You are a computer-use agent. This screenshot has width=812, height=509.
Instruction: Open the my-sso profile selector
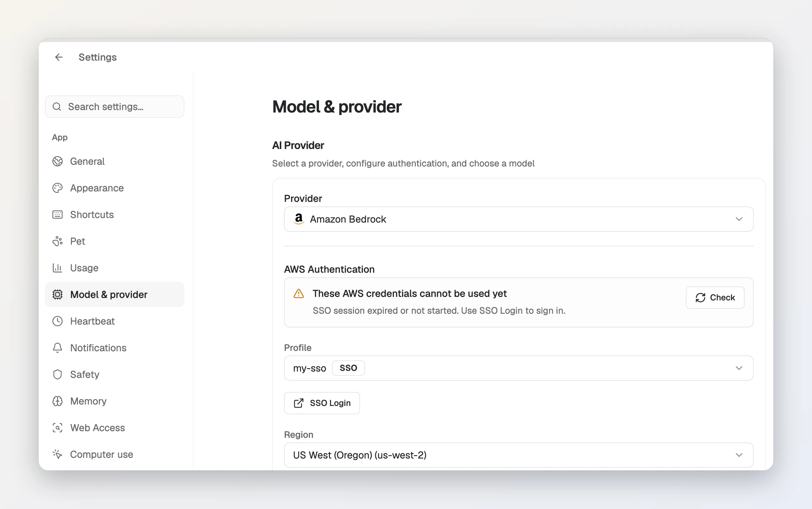(x=519, y=368)
